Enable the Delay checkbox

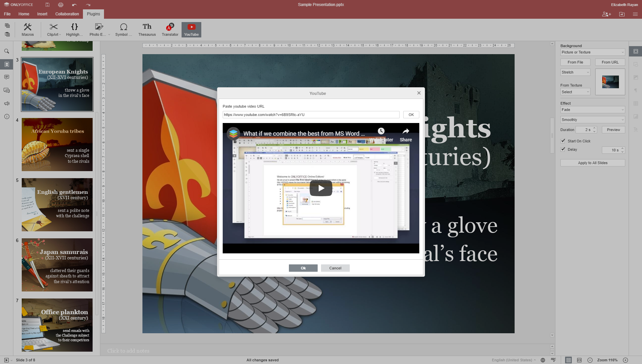563,149
